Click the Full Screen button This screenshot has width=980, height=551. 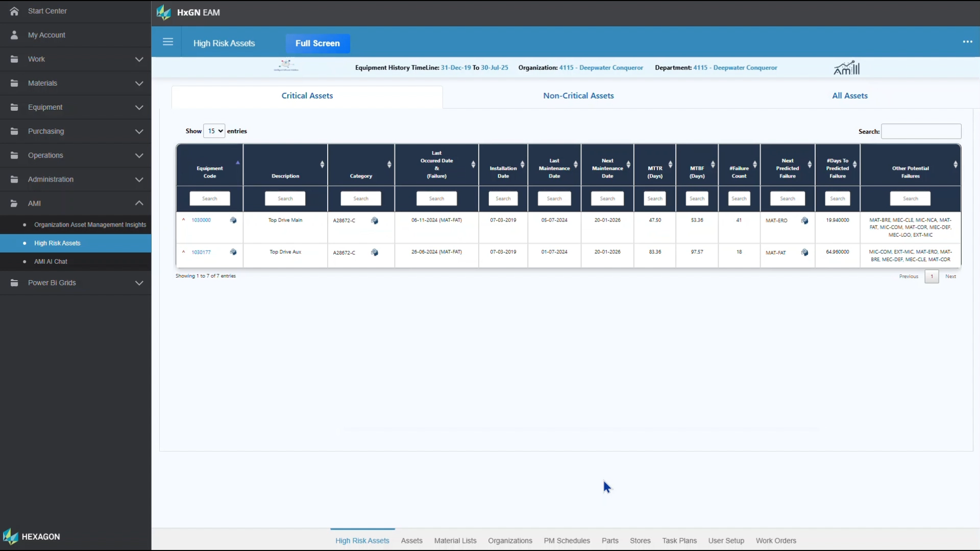point(317,43)
